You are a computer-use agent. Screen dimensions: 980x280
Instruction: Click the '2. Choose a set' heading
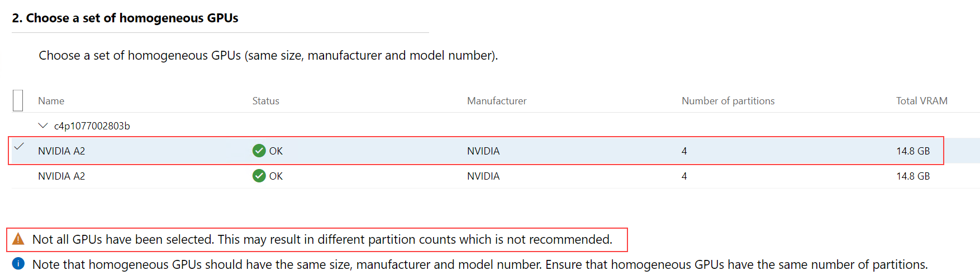[x=125, y=18]
